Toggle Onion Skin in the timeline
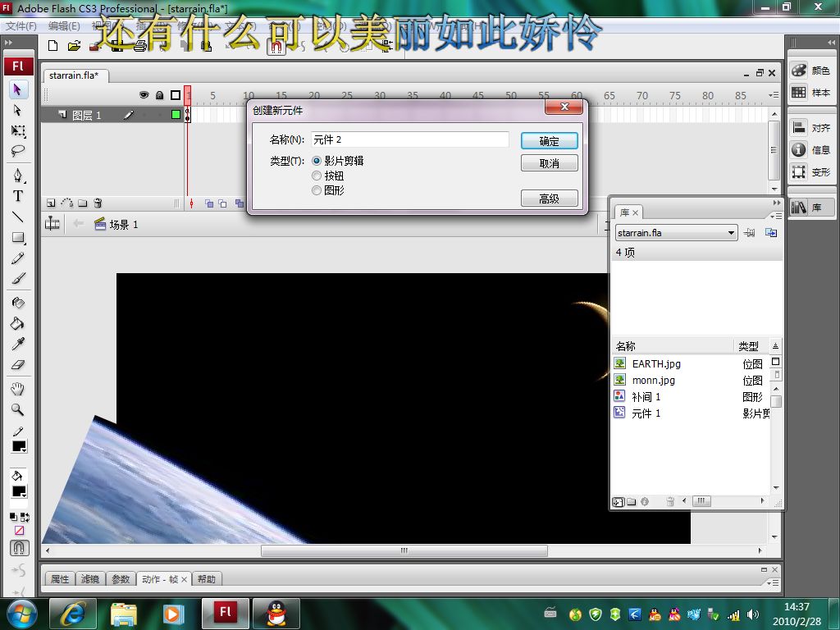The height and width of the screenshot is (630, 840). pyautogui.click(x=209, y=203)
